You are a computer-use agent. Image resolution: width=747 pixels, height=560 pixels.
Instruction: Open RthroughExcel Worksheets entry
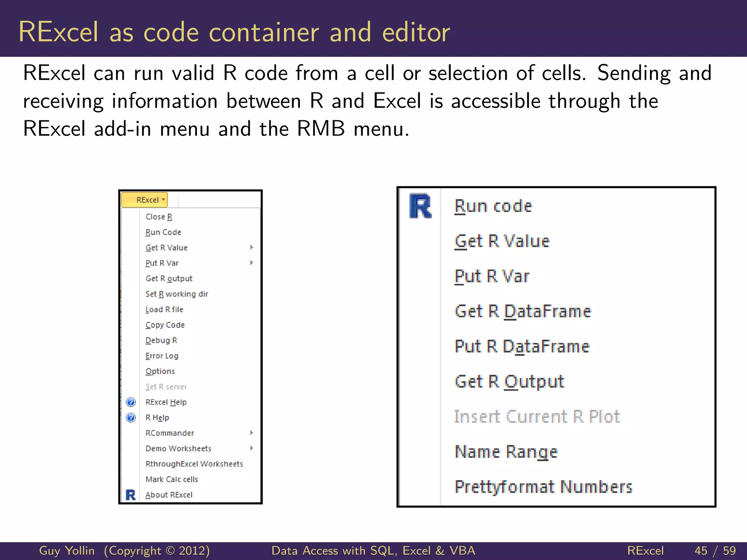(x=194, y=464)
